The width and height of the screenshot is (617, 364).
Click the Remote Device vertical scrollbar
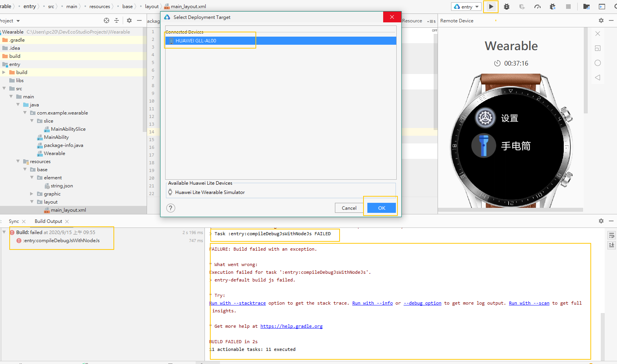(586, 70)
